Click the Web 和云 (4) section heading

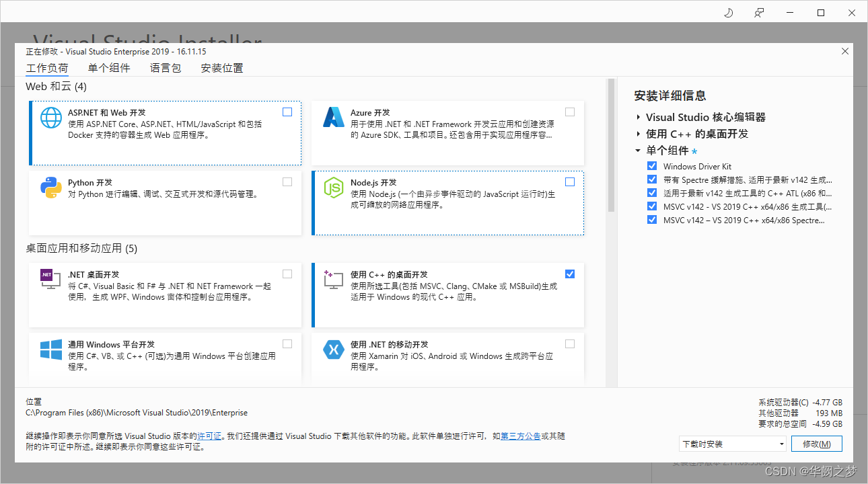tap(56, 87)
